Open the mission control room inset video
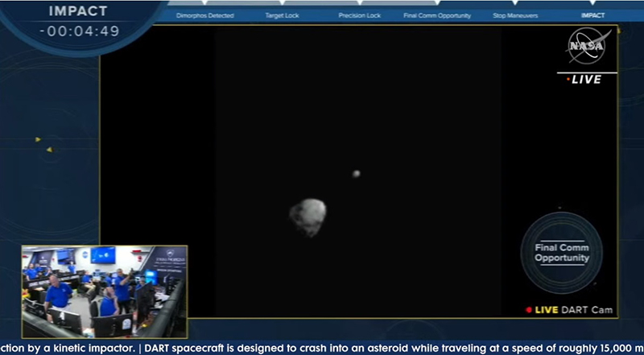 point(105,291)
